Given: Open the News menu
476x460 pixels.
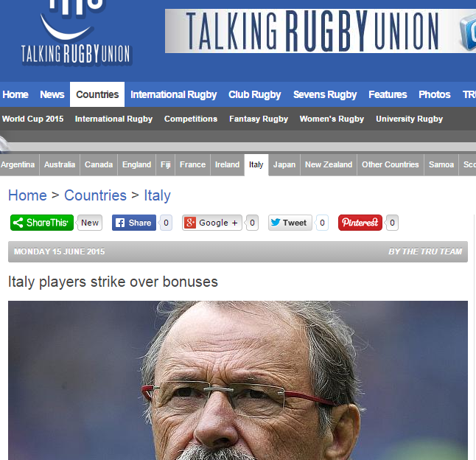Looking at the screenshot, I should (52, 94).
